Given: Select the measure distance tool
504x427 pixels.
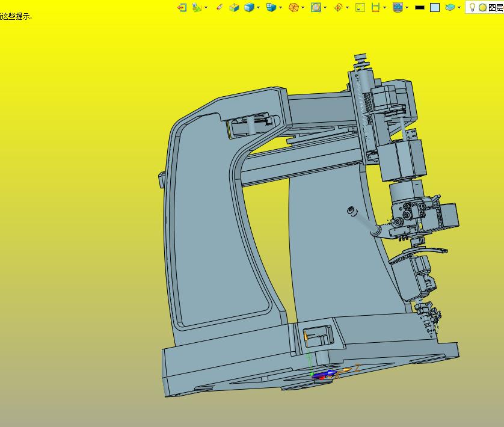Looking at the screenshot, I should [x=375, y=7].
